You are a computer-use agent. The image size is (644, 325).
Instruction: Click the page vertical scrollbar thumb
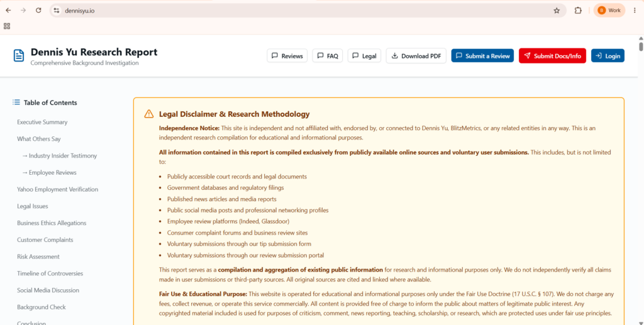[x=641, y=45]
